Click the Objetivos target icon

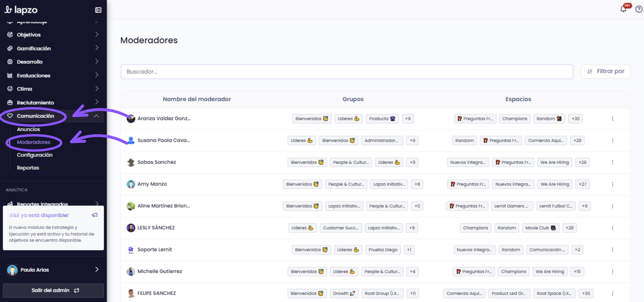10,35
